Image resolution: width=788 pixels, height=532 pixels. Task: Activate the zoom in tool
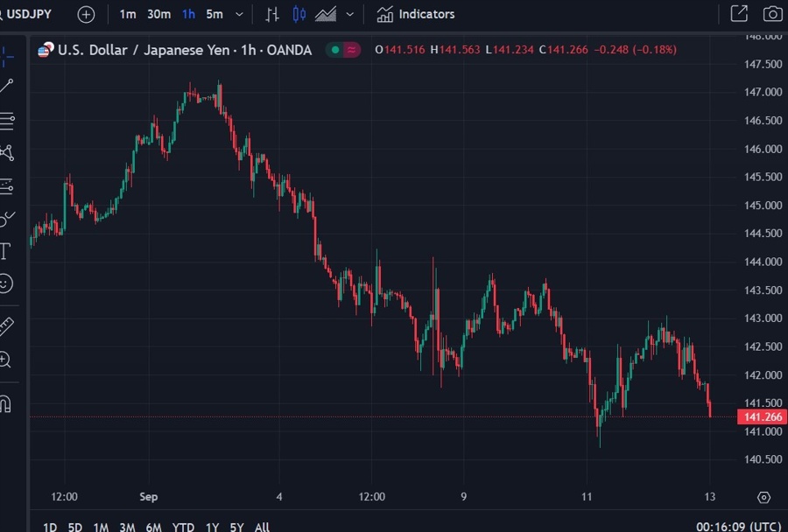pos(6,360)
